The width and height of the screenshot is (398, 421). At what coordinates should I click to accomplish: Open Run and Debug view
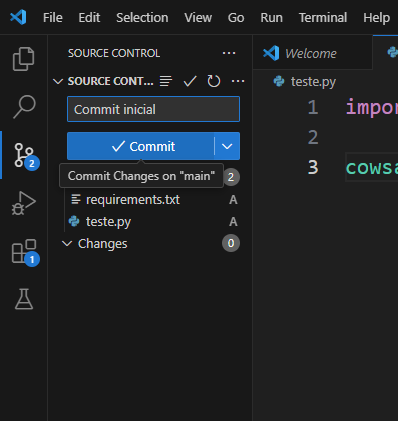coord(24,203)
